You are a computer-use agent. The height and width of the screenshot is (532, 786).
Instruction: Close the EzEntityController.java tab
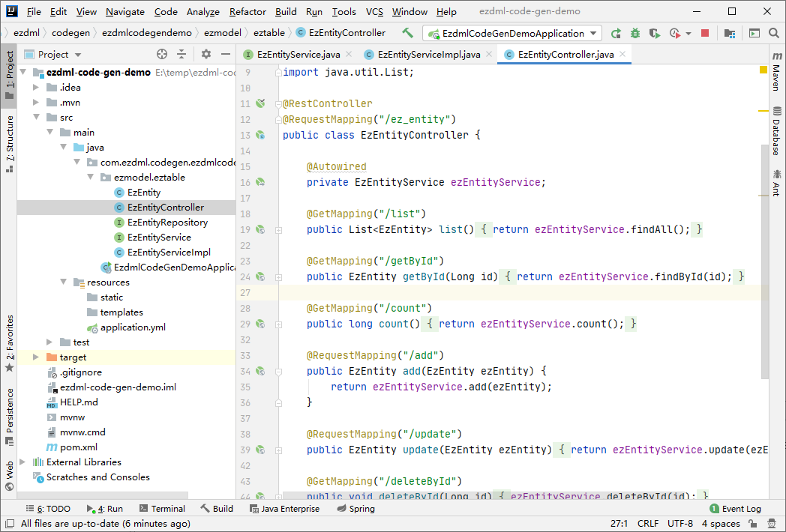pyautogui.click(x=622, y=54)
